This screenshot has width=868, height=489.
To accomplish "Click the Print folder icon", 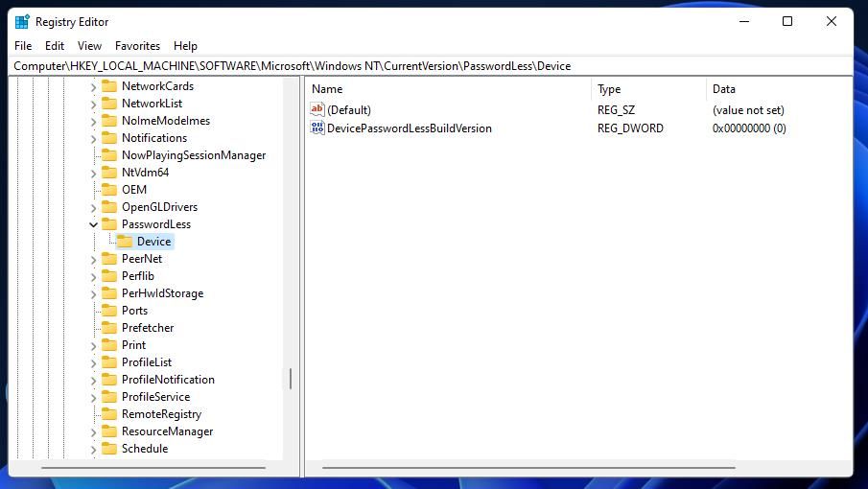I will point(109,344).
